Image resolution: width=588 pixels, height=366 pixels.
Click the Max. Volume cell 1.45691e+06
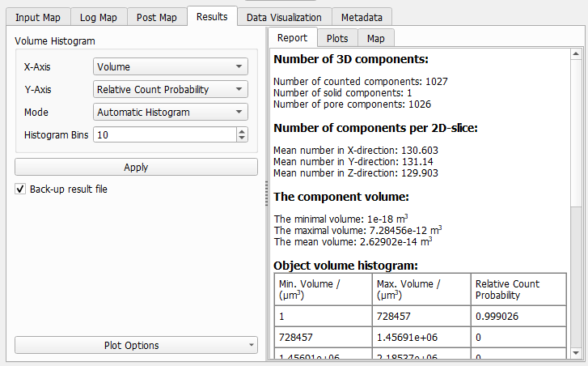click(421, 337)
